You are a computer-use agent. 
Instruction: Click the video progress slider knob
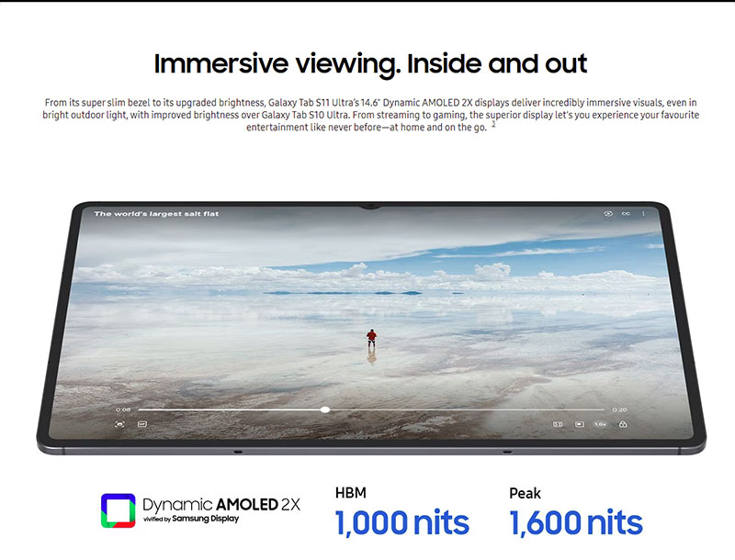pyautogui.click(x=325, y=409)
